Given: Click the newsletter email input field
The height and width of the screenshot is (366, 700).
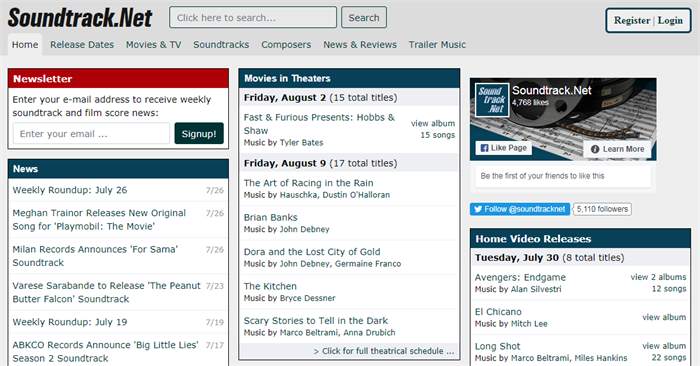Looking at the screenshot, I should point(92,134).
